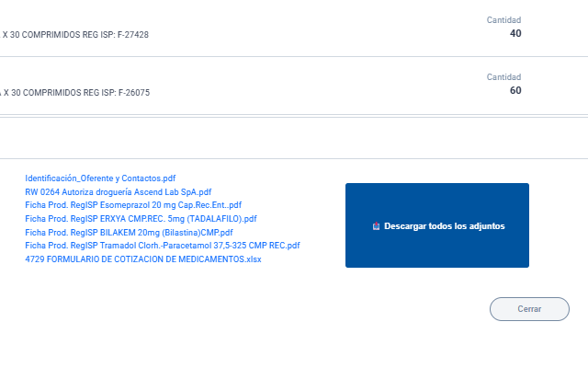
Task: Open the Esomeprazol 20 mg ficha PDF
Action: 133,205
